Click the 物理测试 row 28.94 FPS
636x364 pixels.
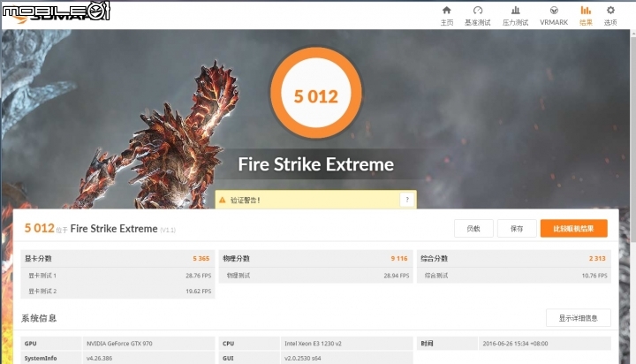tap(315, 276)
